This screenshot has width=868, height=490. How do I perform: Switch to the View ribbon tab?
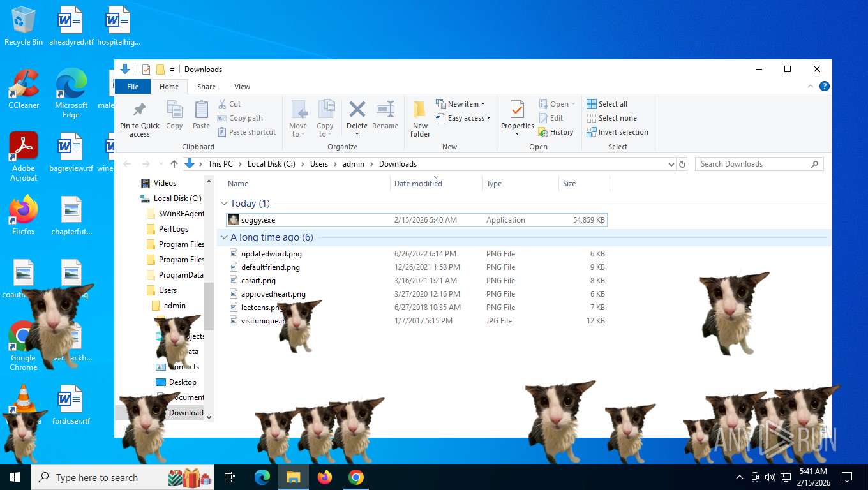click(242, 87)
